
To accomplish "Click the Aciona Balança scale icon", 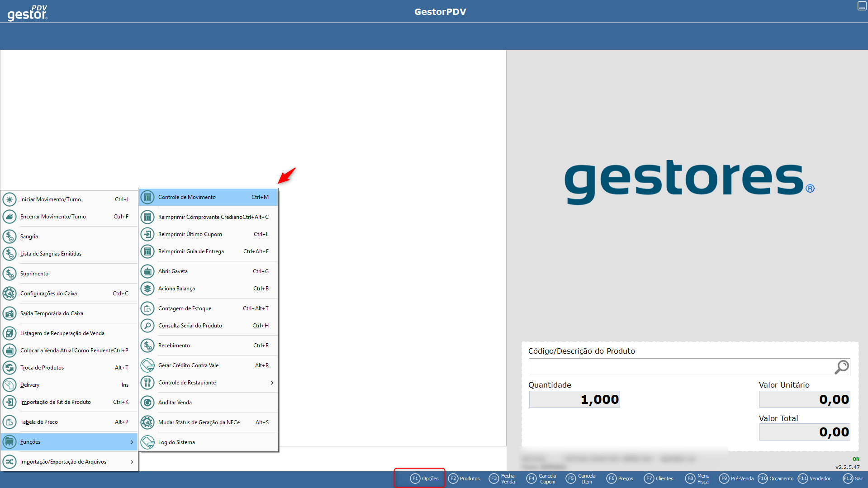I will tap(147, 289).
